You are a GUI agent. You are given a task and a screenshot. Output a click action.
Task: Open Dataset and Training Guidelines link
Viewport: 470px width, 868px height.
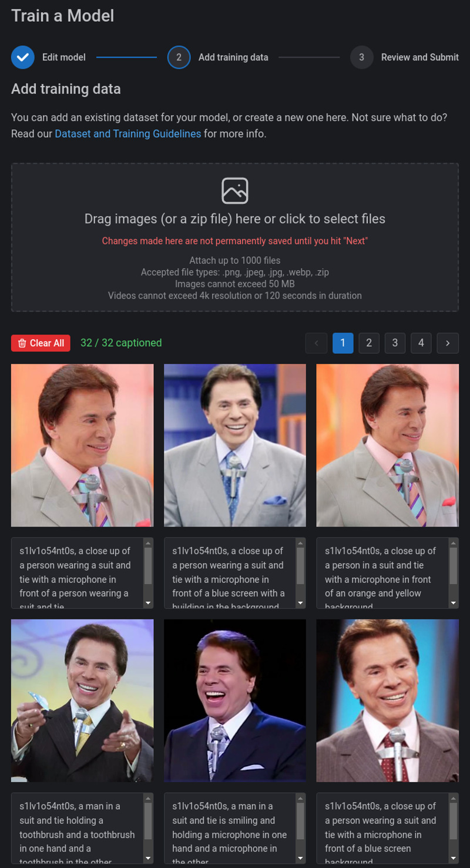[128, 133]
